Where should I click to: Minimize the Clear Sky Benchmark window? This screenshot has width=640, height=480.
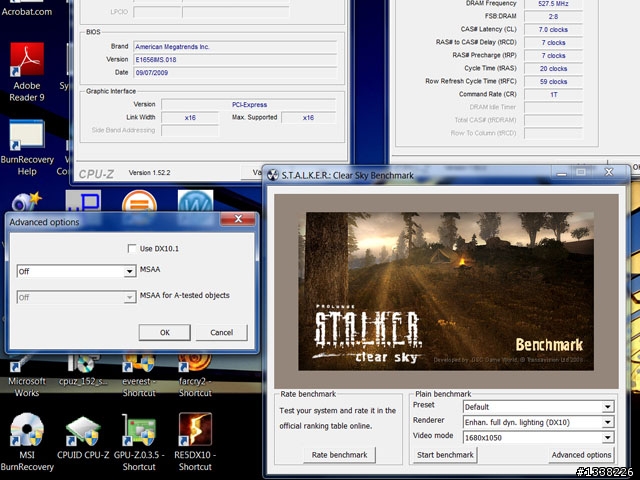[x=562, y=173]
